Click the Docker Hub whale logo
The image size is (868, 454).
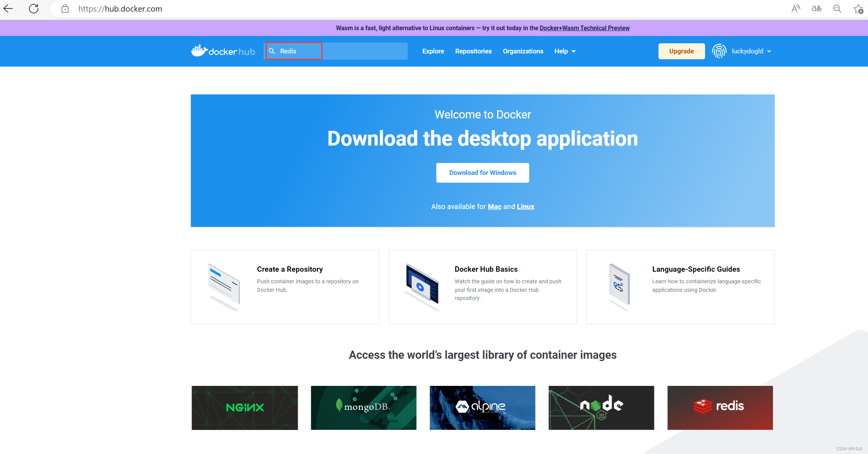[x=223, y=51]
